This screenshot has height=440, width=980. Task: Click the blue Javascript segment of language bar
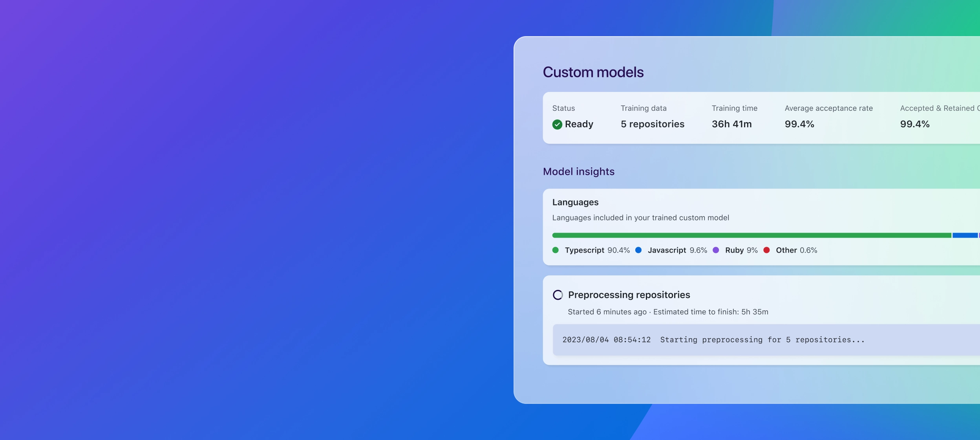965,235
